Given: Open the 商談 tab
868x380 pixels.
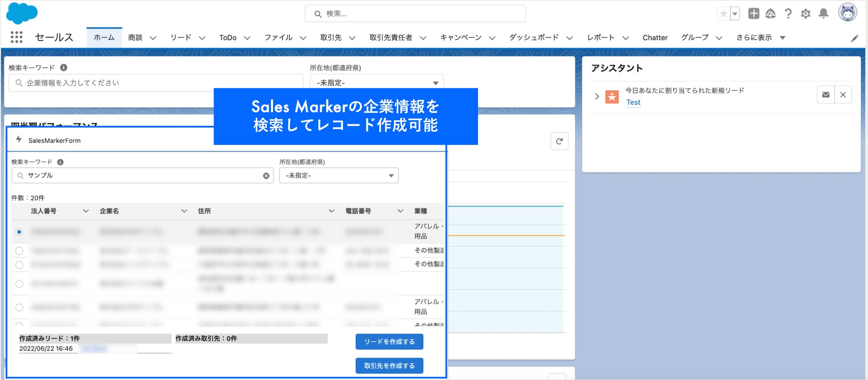Looking at the screenshot, I should click(135, 38).
